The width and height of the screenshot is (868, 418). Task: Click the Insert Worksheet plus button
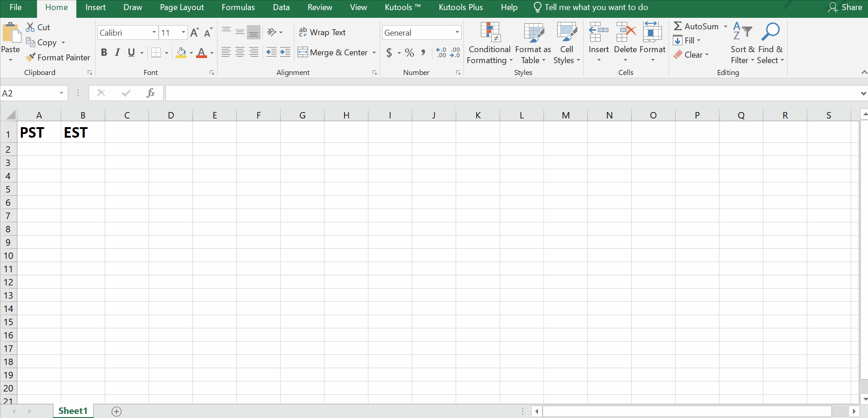pos(117,411)
